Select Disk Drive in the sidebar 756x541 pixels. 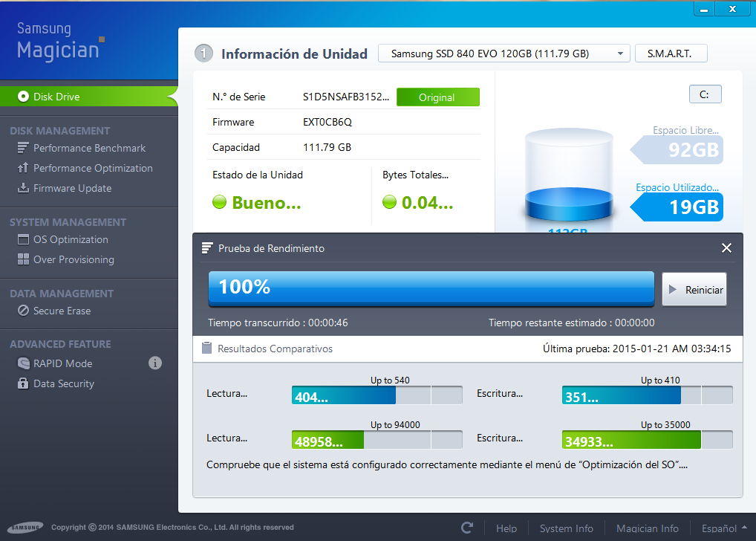(88, 97)
